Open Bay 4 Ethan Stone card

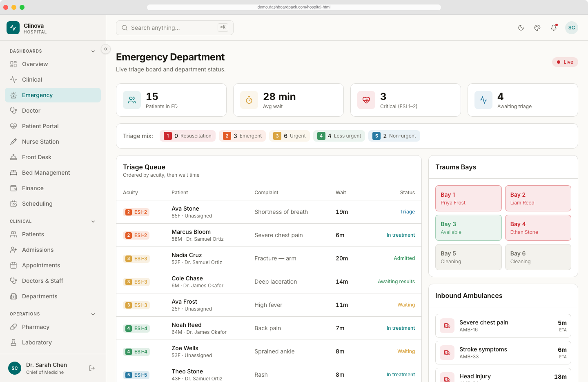pos(538,228)
